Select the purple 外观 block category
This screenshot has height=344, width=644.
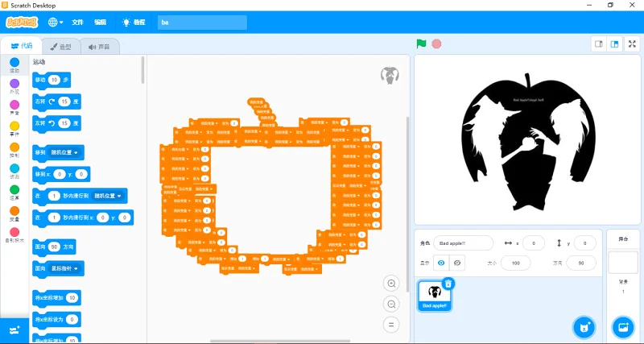point(14,86)
